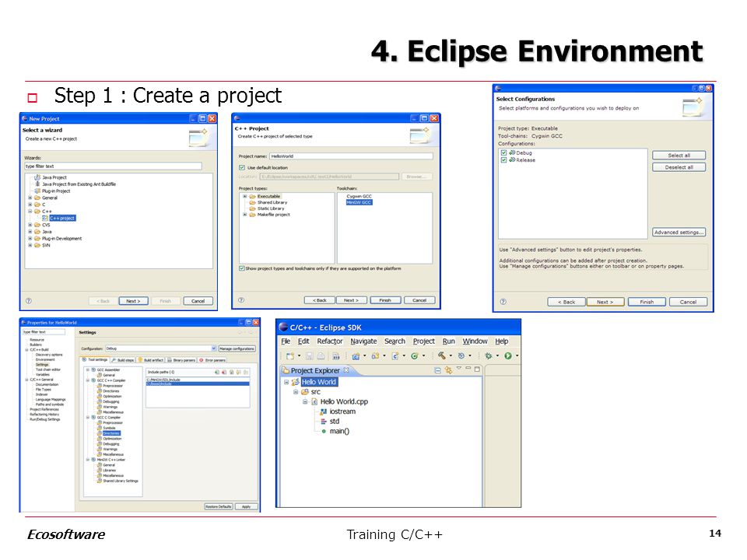Click the Add include path icon in Properties
Image resolution: width=747 pixels, height=560 pixels.
[217, 372]
